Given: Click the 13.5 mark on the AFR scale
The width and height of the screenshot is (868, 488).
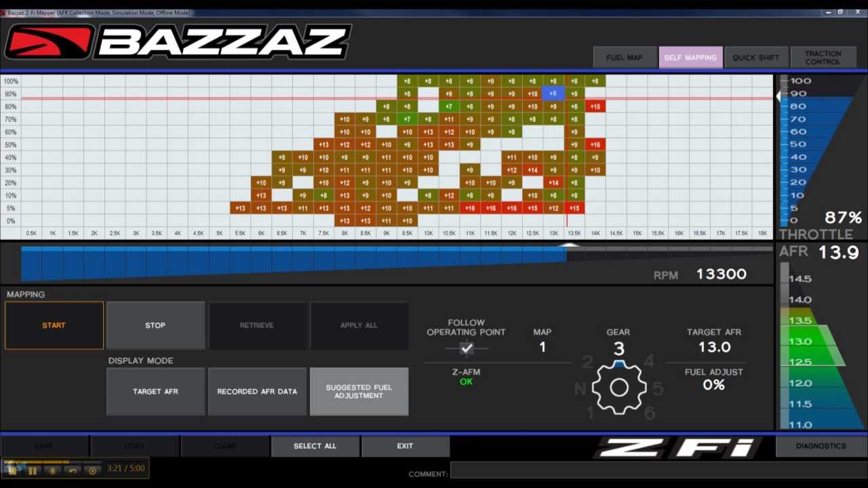Looking at the screenshot, I should [x=800, y=321].
